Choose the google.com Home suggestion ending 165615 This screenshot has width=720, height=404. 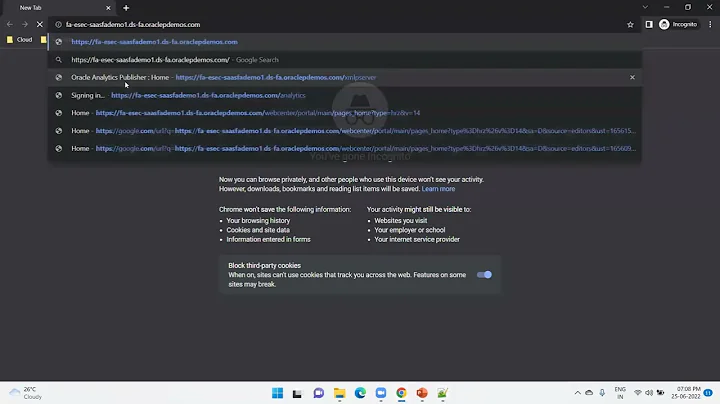[x=344, y=131]
